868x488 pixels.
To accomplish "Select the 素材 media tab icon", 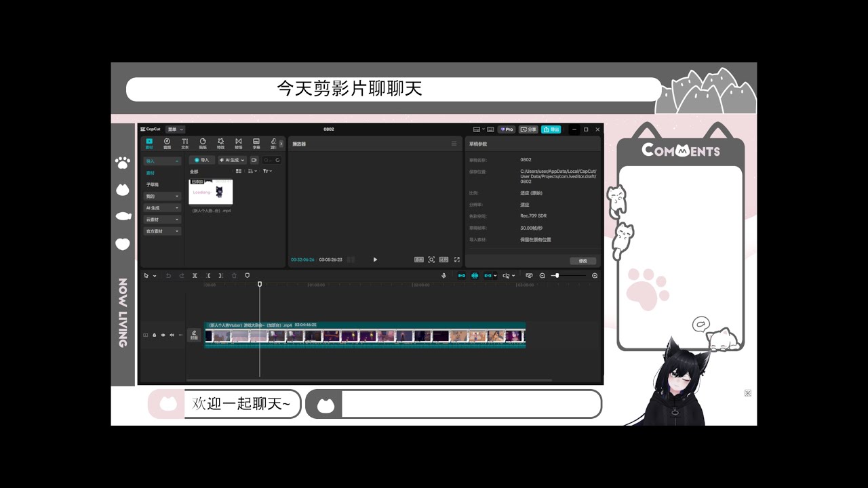I will pyautogui.click(x=149, y=143).
